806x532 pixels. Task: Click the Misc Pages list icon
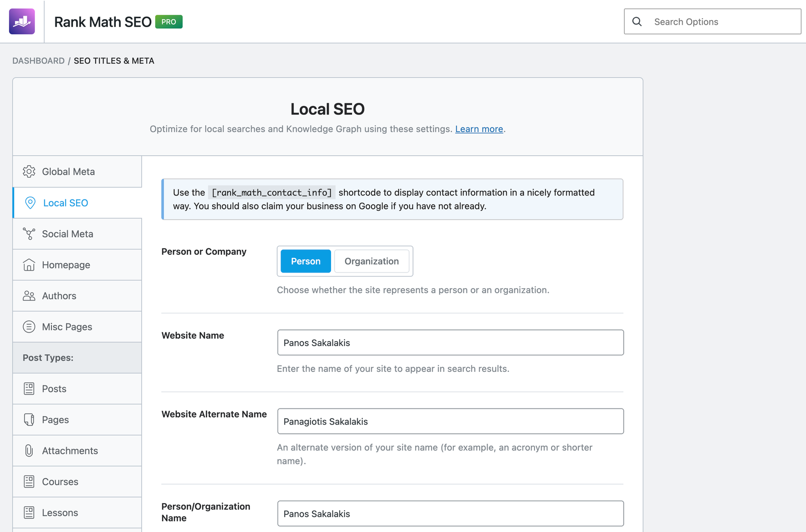[29, 327]
